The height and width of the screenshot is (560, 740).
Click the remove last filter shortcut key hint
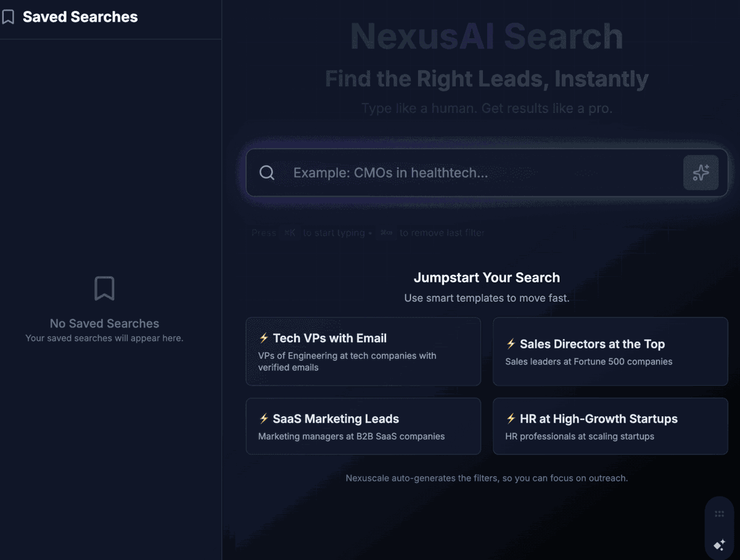pyautogui.click(x=387, y=233)
